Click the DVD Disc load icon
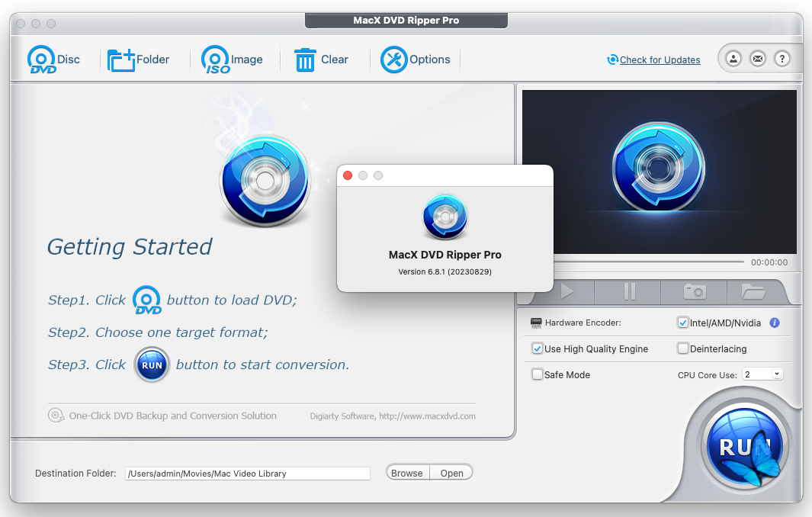 click(x=42, y=59)
